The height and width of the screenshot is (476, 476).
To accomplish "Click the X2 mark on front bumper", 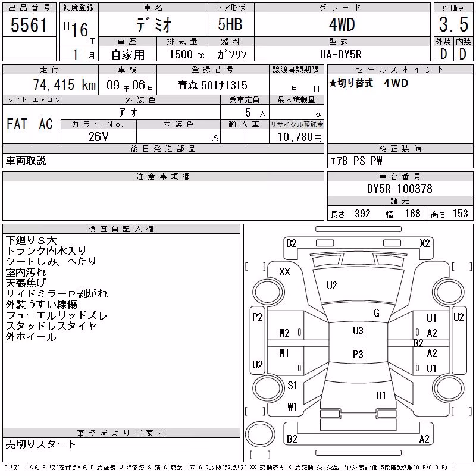I will [425, 243].
